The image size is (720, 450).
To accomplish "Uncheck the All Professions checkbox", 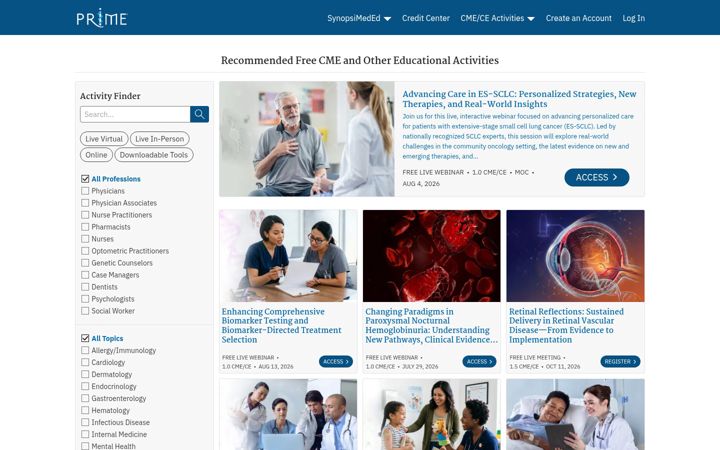I will [85, 179].
